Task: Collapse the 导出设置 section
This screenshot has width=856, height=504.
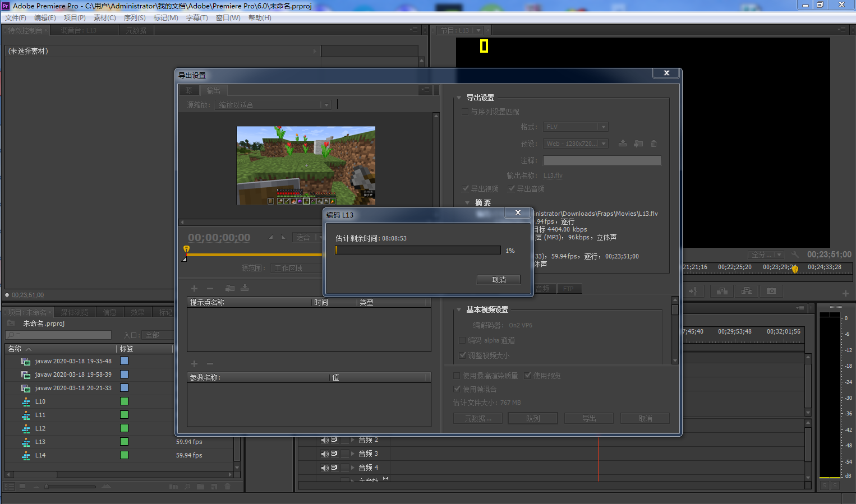Action: click(x=459, y=97)
